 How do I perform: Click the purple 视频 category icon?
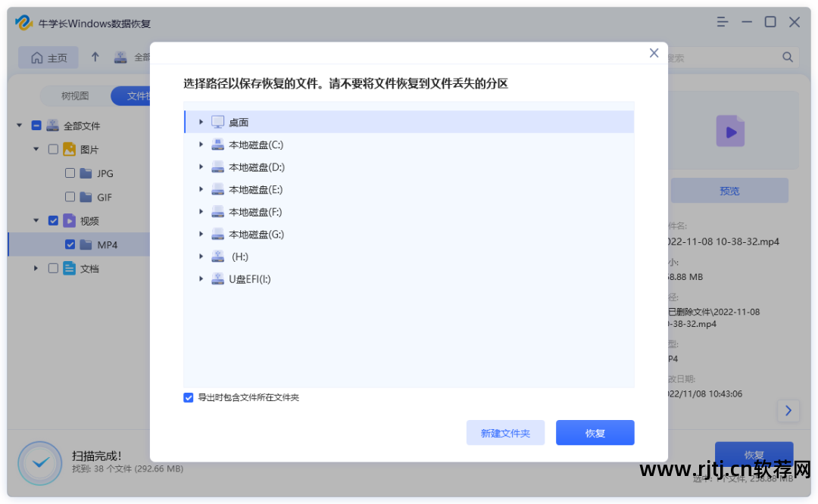coord(70,220)
